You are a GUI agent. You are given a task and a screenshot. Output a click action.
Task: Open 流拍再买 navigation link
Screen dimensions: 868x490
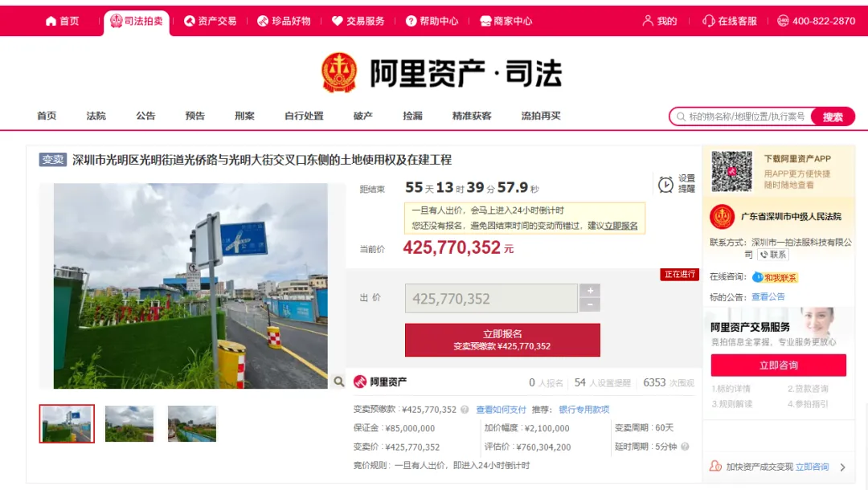coord(541,116)
